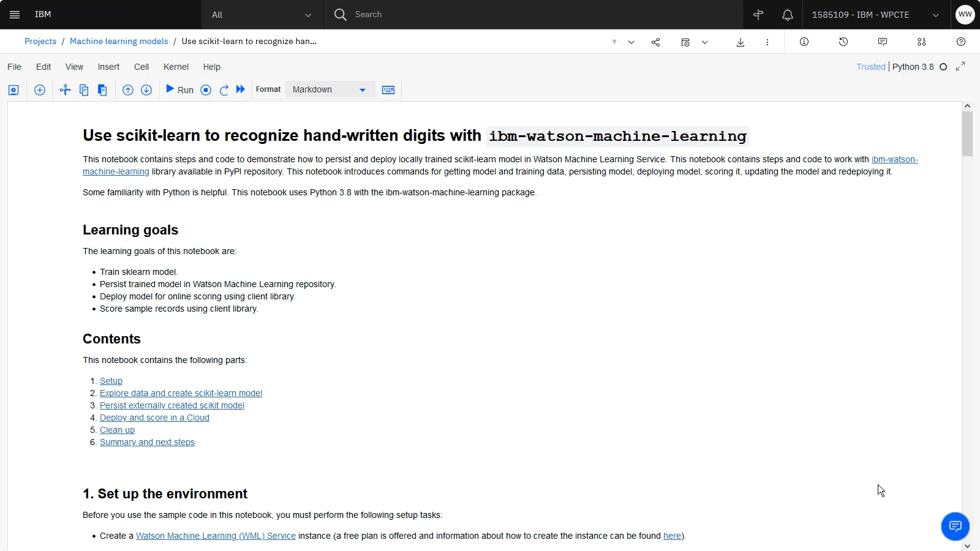Open the Cell menu
Screen dimensions: 980x551
[141, 67]
